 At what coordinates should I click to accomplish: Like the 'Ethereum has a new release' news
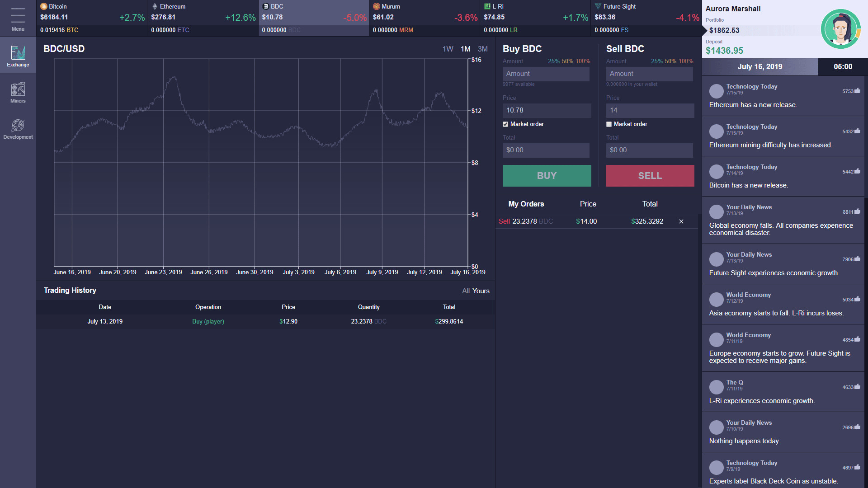858,91
